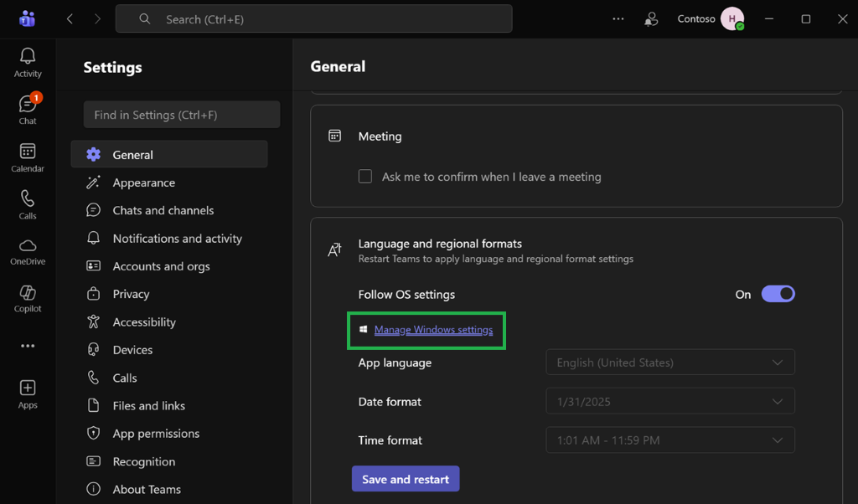Go back using the back arrow
This screenshot has height=504, width=858.
pyautogui.click(x=70, y=19)
